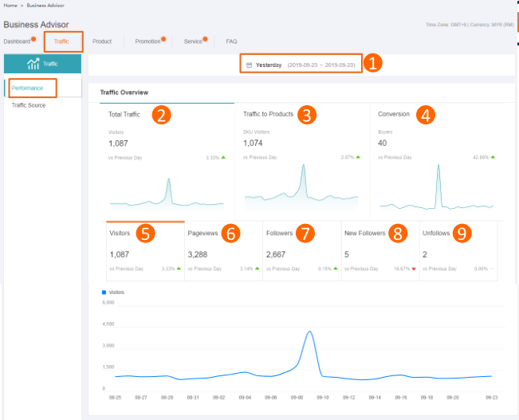The image size is (519, 420).
Task: Click the orange notification dot on Promotion
Action: [163, 38]
